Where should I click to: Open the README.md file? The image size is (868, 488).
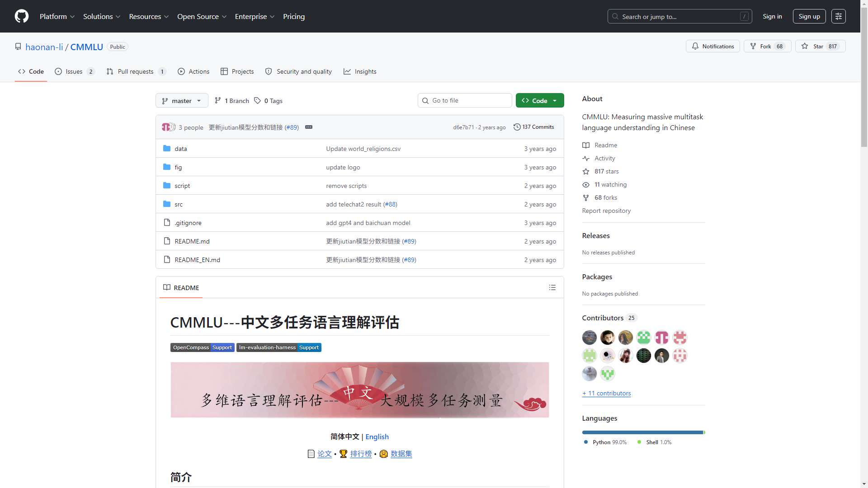click(192, 241)
